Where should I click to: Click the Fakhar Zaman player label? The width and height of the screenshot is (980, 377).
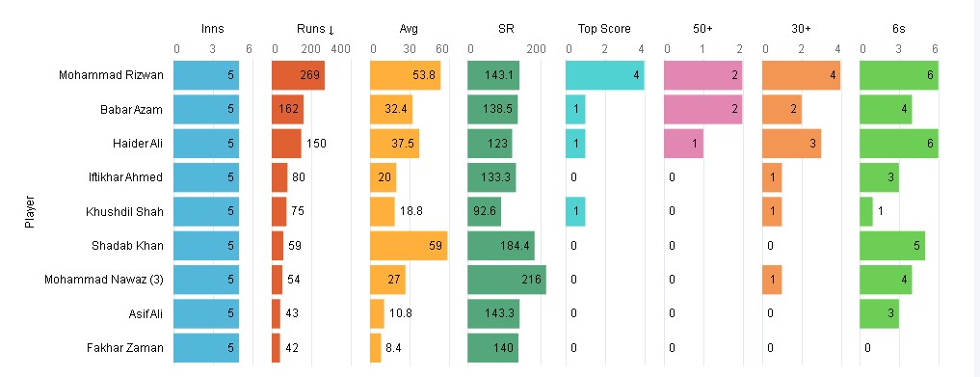click(125, 348)
